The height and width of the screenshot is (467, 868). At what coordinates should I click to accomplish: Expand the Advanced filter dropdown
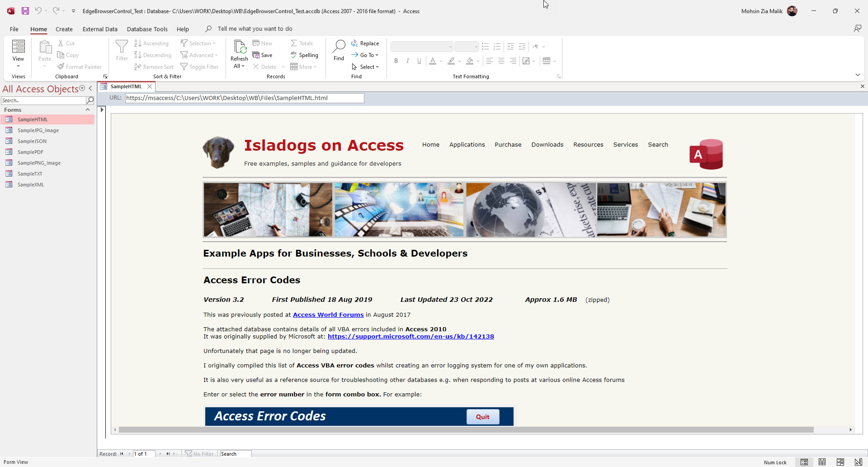pos(199,55)
